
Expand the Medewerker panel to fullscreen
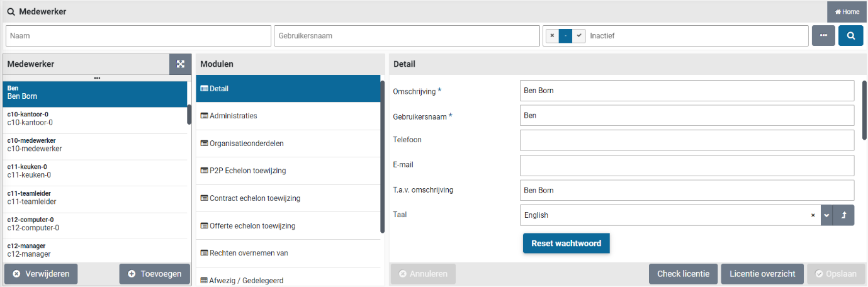(181, 64)
